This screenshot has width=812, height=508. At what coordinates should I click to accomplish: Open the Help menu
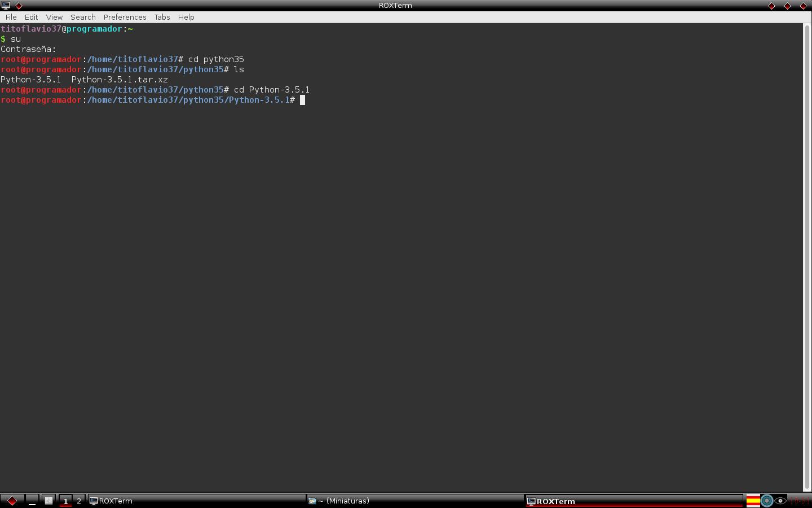[x=186, y=17]
